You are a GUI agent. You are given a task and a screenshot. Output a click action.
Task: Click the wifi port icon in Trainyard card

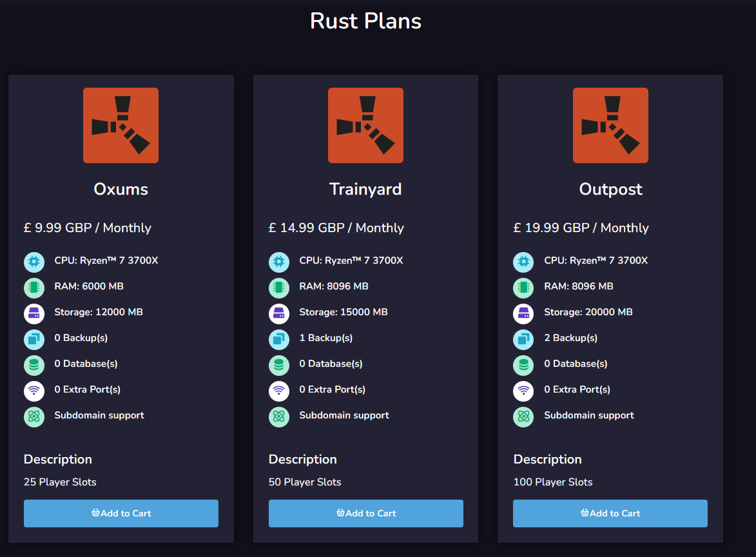pos(279,391)
